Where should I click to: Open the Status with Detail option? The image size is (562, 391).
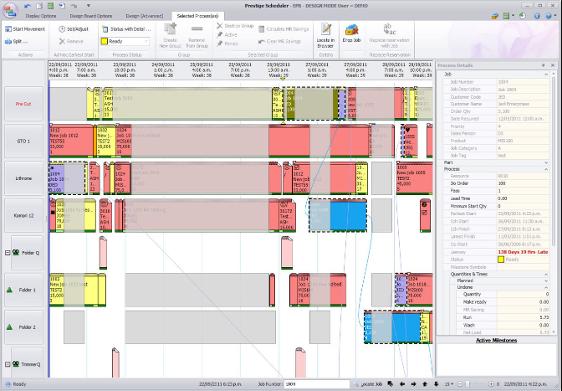pos(126,29)
